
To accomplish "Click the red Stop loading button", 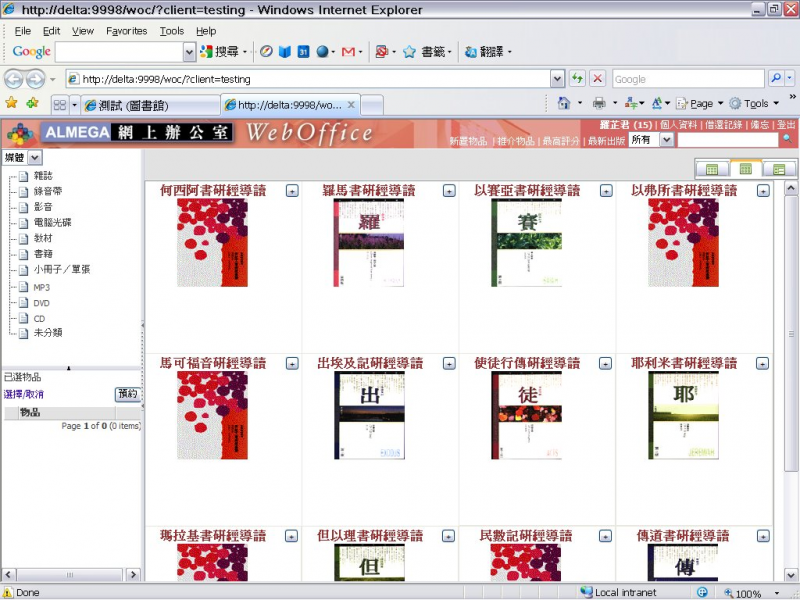I will [597, 79].
